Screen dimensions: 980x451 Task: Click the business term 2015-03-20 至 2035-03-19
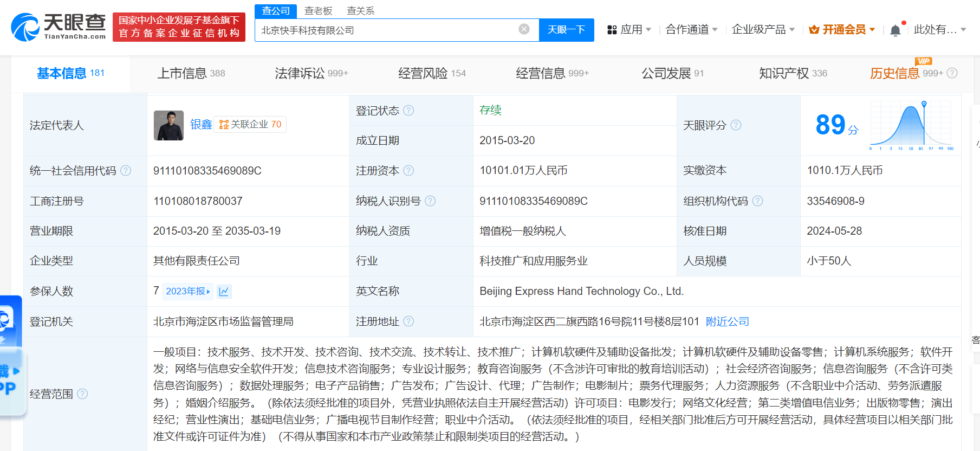217,231
